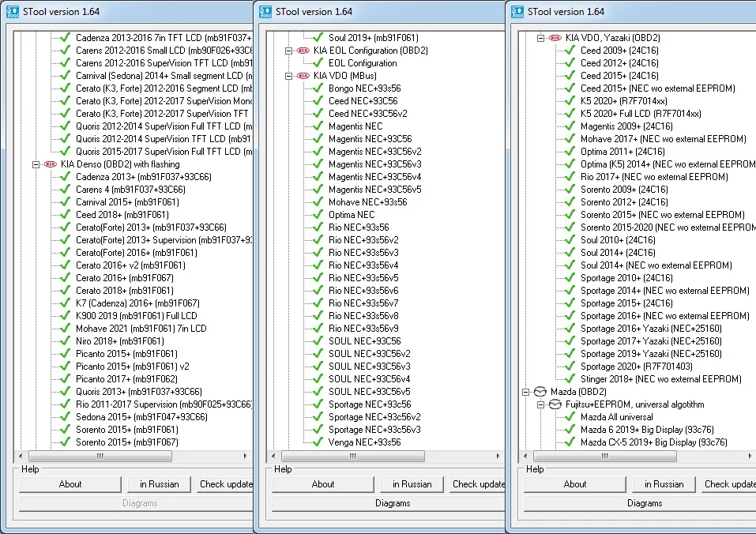The width and height of the screenshot is (756, 534).
Task: Select 'K5 2020+ (R7F7014xx)' entry
Action: click(x=624, y=101)
